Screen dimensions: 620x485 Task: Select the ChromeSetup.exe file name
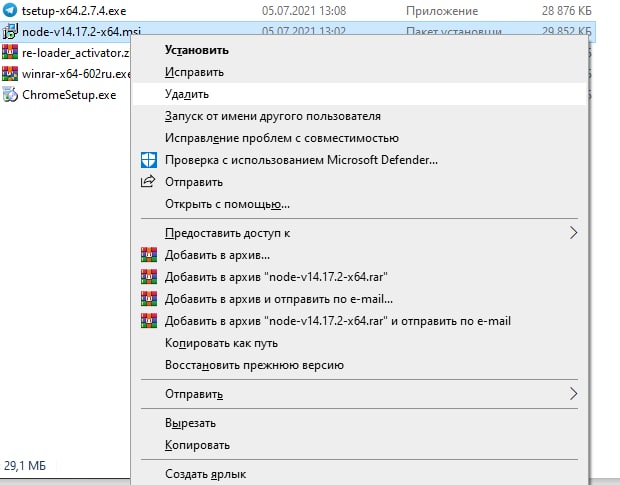click(69, 95)
